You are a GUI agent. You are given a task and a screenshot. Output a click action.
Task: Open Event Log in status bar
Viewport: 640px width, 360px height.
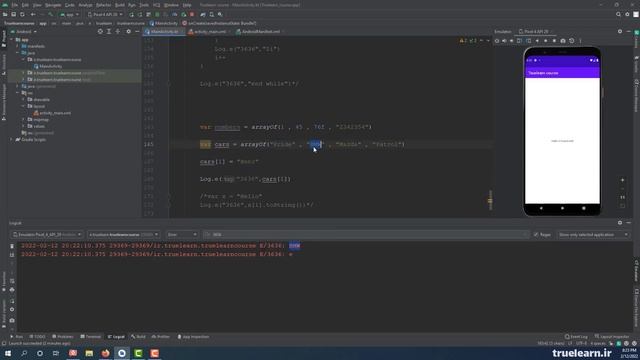click(576, 337)
